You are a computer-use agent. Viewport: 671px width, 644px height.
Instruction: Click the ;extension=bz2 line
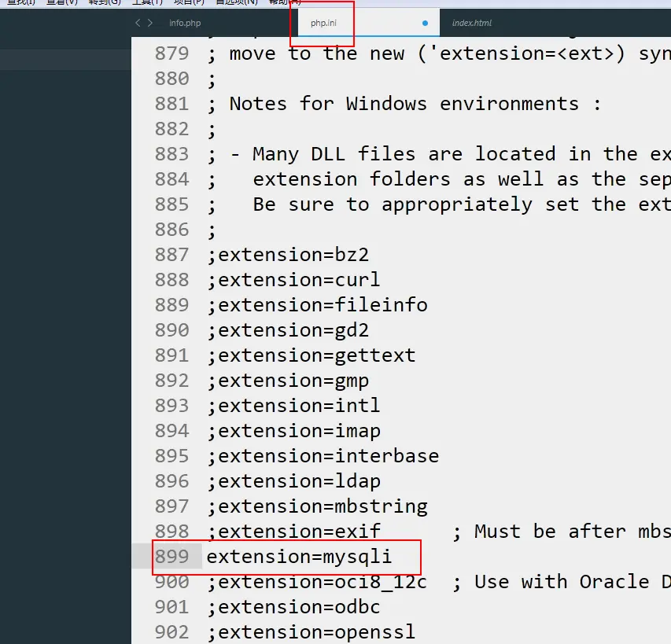(x=288, y=255)
